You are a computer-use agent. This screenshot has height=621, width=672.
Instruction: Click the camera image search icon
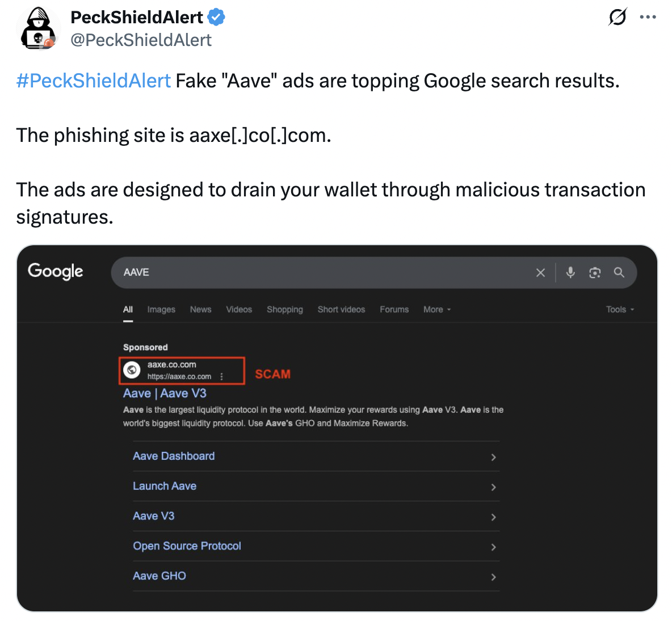[x=595, y=272]
